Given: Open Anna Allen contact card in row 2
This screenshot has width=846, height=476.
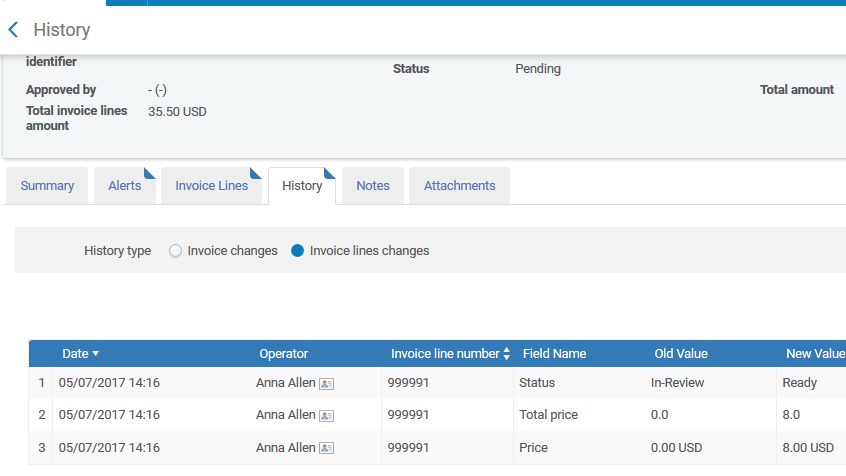Looking at the screenshot, I should point(326,415).
